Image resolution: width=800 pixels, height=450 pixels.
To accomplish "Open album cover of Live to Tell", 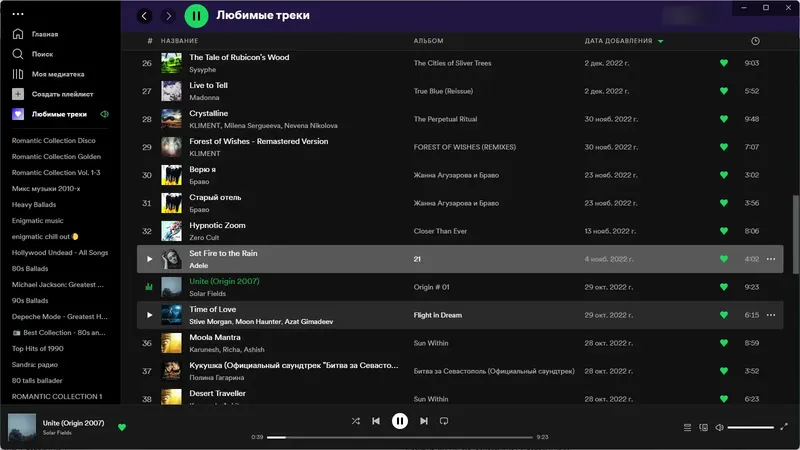I will (x=171, y=91).
